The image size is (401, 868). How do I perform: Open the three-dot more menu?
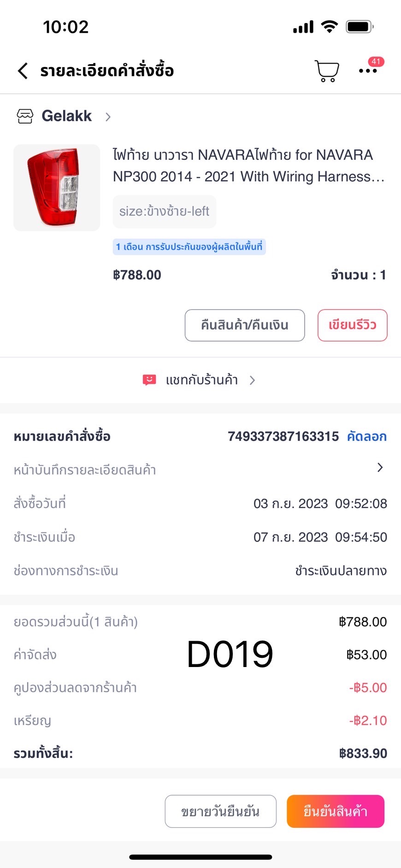coord(368,71)
